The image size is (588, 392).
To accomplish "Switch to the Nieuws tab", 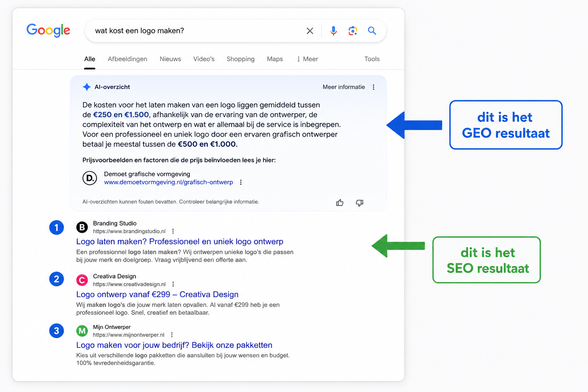I will point(170,59).
